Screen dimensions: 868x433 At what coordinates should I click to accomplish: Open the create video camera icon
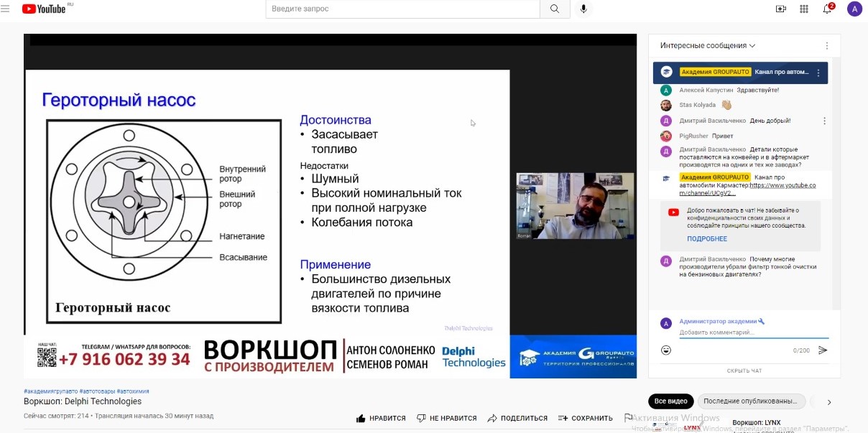[x=781, y=9]
